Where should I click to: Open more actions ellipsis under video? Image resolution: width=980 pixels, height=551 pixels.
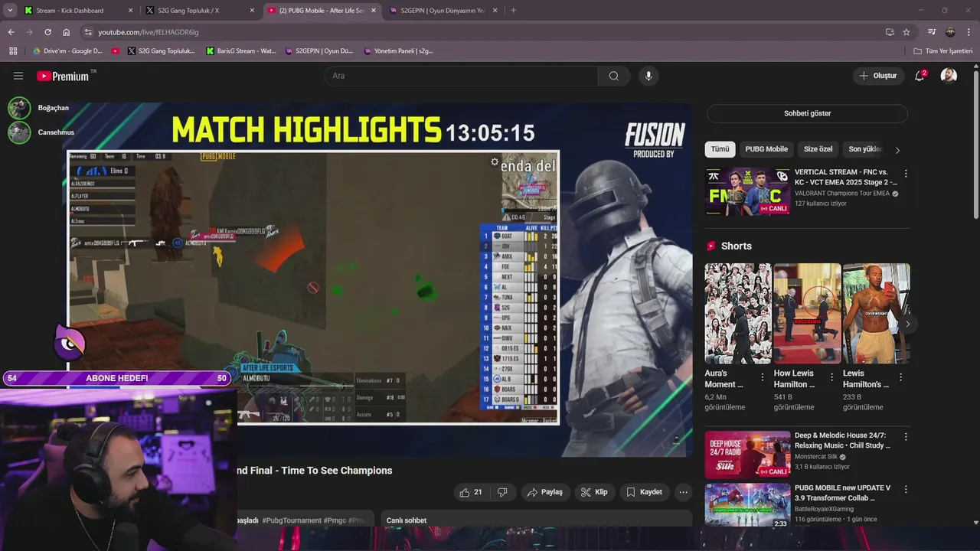click(684, 492)
